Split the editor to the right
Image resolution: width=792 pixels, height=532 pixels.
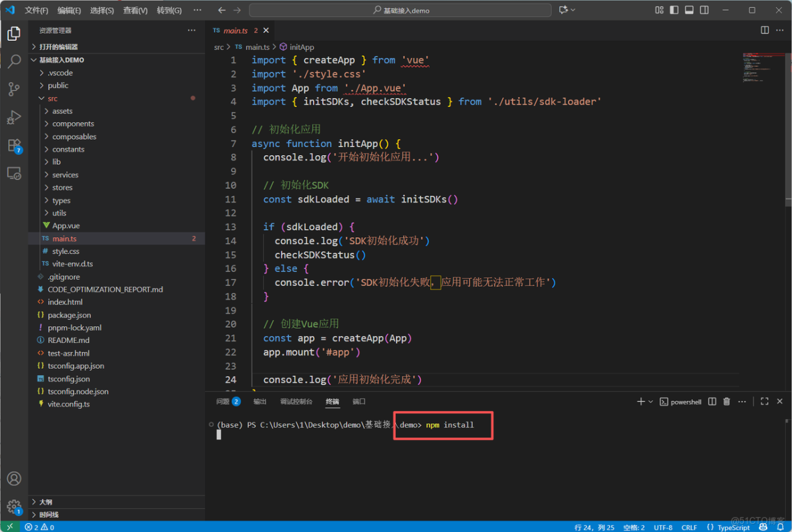765,30
